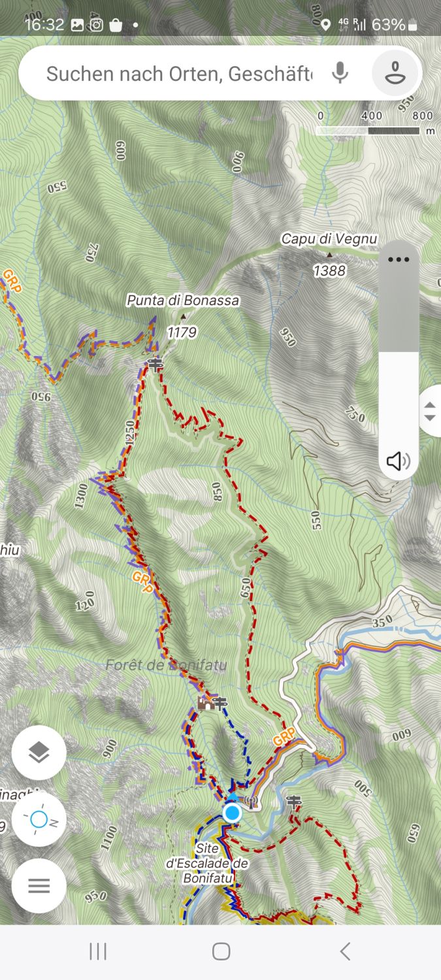Open the profile account avatar icon
The image size is (441, 980).
point(395,73)
